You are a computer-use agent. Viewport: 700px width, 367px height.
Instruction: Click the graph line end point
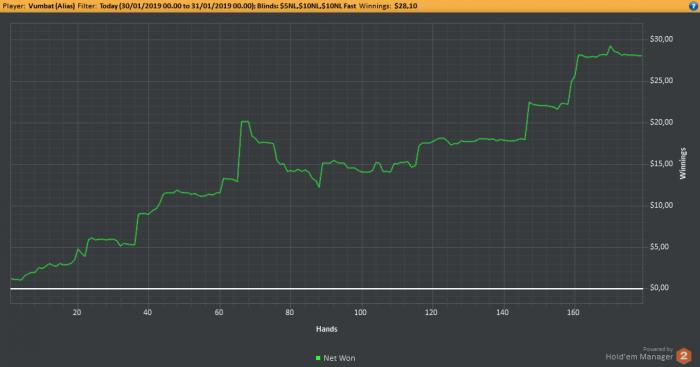[x=642, y=56]
